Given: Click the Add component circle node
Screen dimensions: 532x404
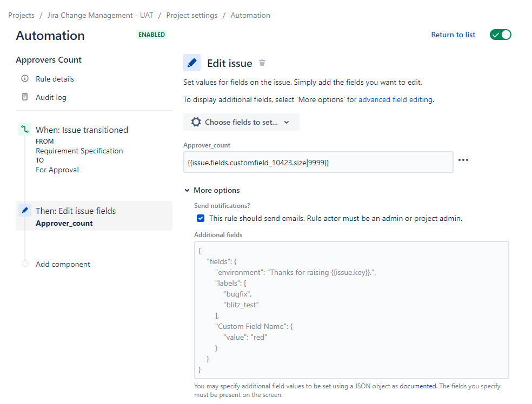Looking at the screenshot, I should pos(25,264).
